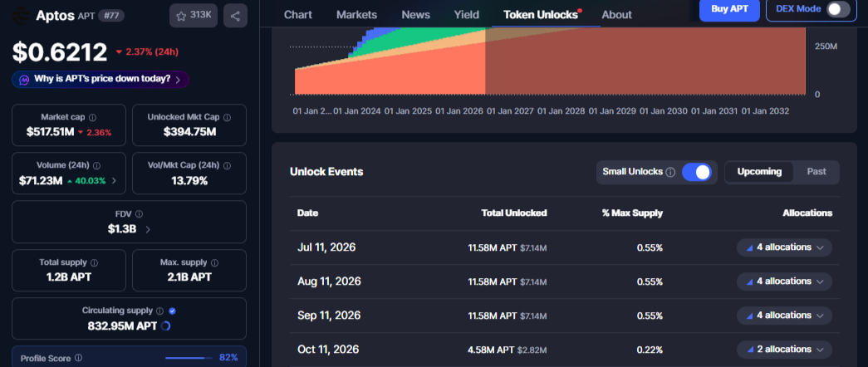Image resolution: width=868 pixels, height=367 pixels.
Task: Click red price-down arrow beside 2.37%
Action: pos(119,52)
